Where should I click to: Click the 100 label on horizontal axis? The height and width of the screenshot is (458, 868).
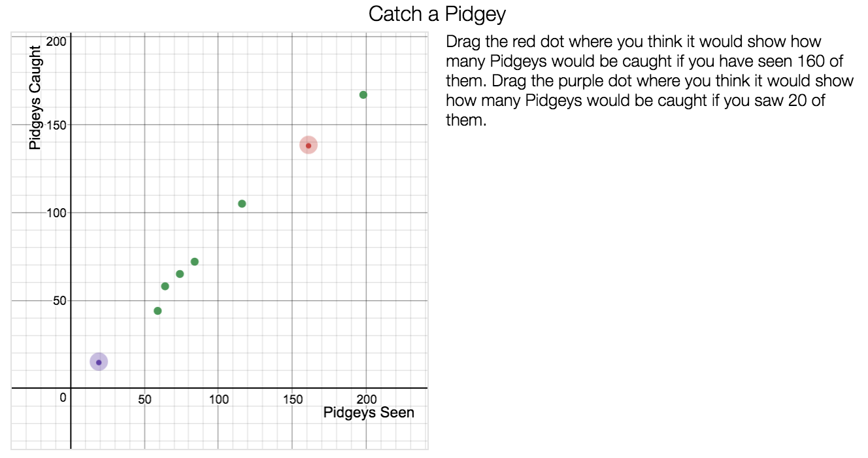(218, 399)
